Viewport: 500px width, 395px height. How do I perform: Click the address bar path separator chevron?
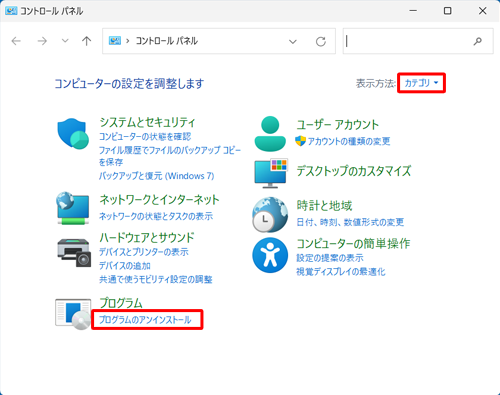point(128,41)
